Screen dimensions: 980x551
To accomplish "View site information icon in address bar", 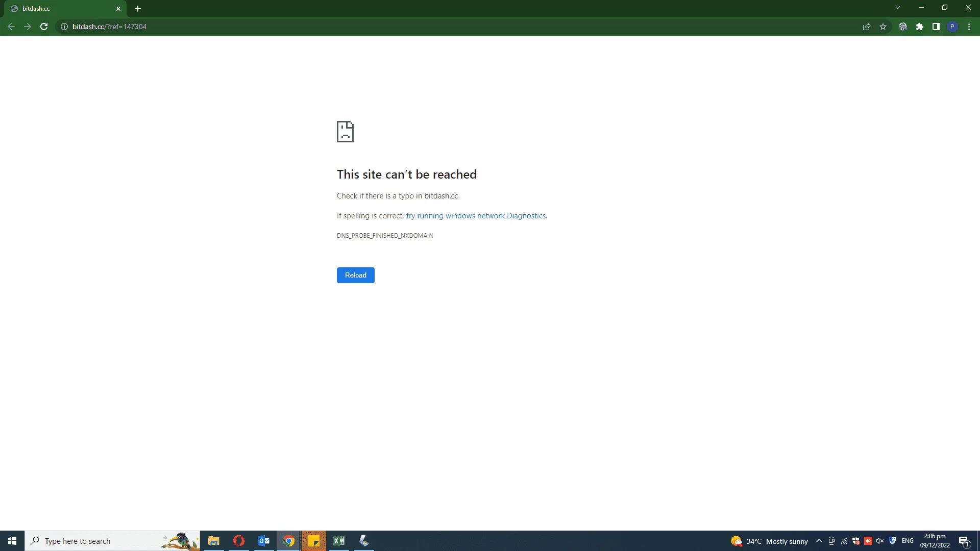I will click(x=64, y=27).
